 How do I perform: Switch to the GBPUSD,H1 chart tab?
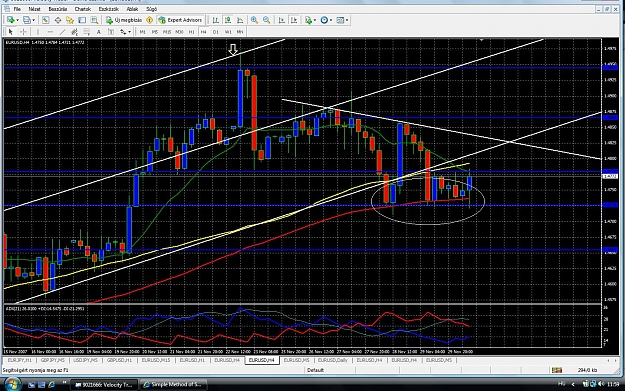click(x=119, y=360)
